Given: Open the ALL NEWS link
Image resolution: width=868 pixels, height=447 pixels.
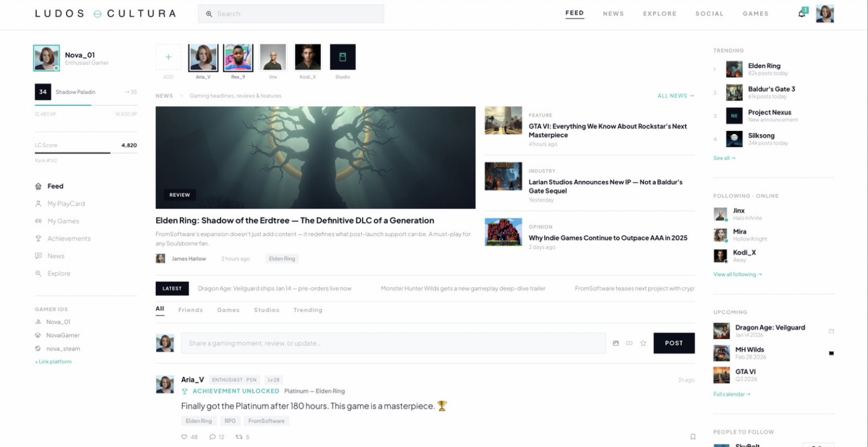Looking at the screenshot, I should (676, 96).
